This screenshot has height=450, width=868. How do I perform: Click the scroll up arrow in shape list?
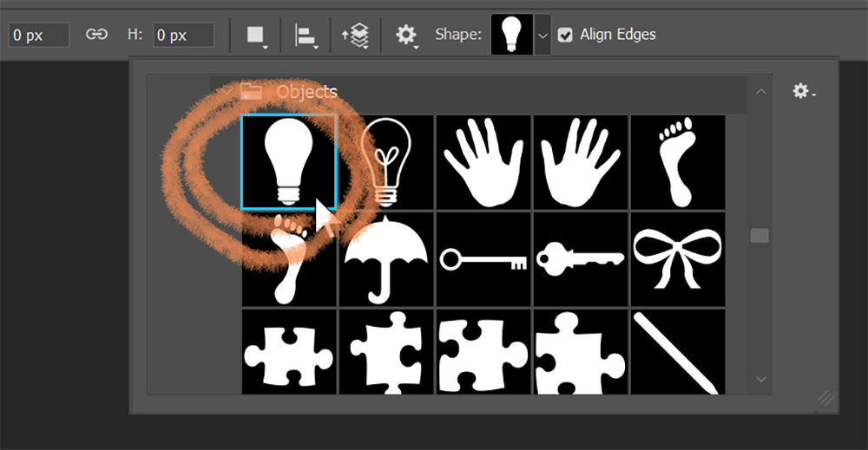click(x=761, y=91)
